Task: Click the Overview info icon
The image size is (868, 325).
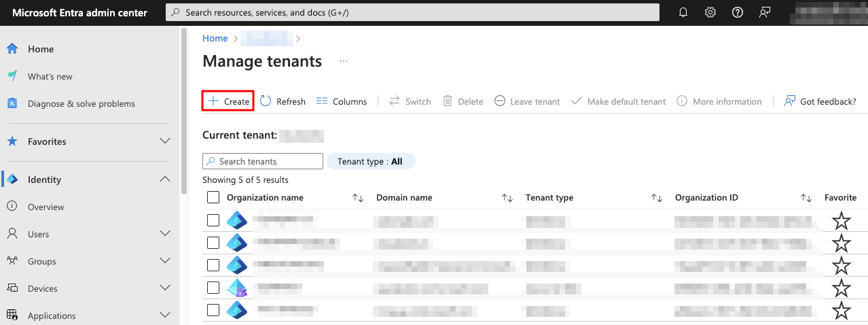Action: click(12, 207)
